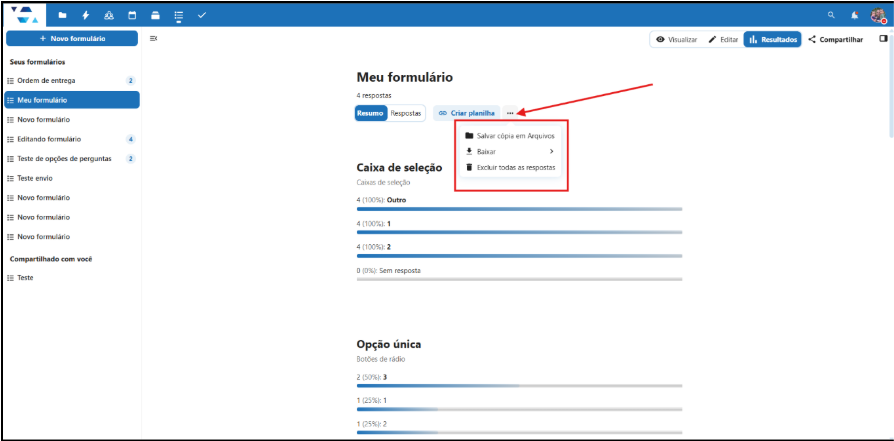Viewport: 894px width, 441px height.
Task: Open the notifications bell
Action: pos(854,15)
